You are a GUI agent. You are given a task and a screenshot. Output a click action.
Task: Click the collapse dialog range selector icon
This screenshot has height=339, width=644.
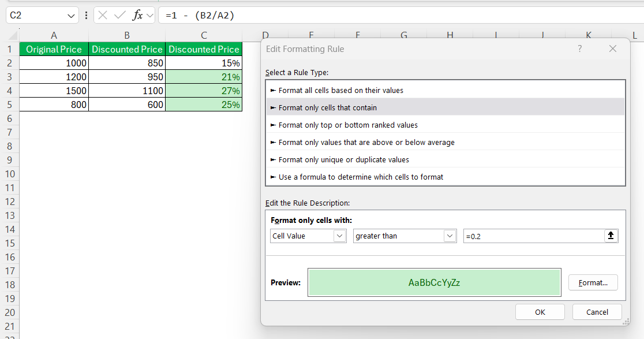click(x=611, y=236)
